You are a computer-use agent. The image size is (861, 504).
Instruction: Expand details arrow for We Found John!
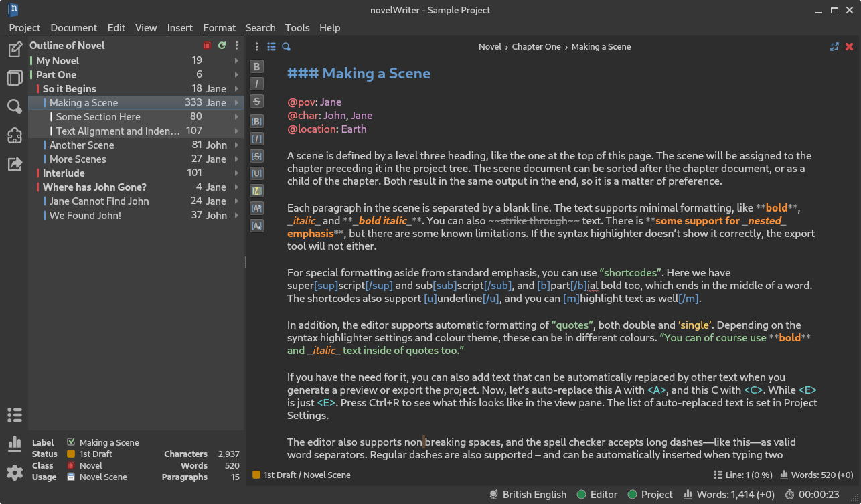[x=236, y=215]
